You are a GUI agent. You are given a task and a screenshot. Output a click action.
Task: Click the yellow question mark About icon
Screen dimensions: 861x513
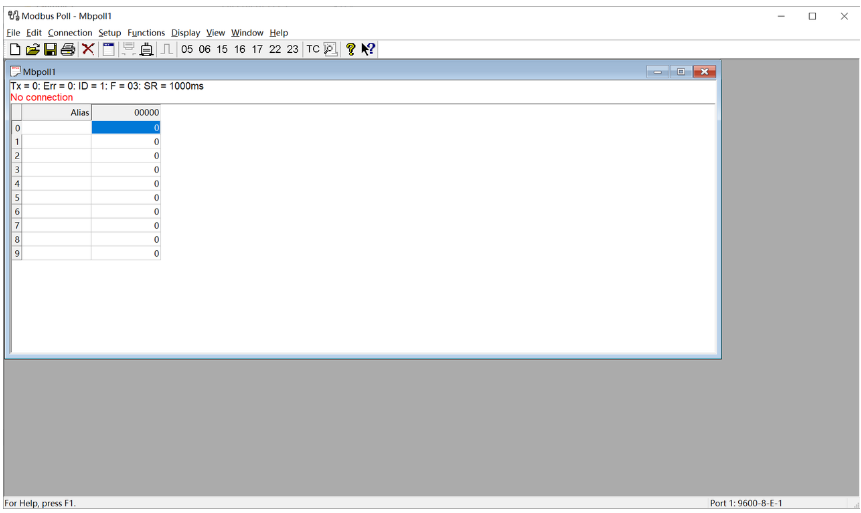[x=350, y=49]
